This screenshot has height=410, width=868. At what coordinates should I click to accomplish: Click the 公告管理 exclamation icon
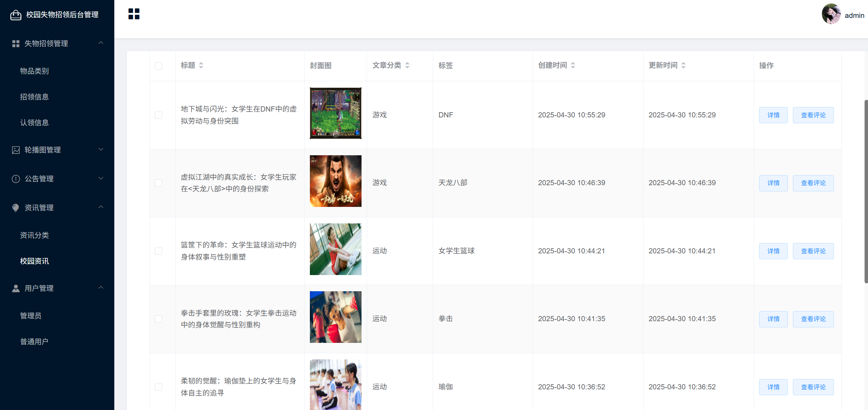(x=16, y=179)
